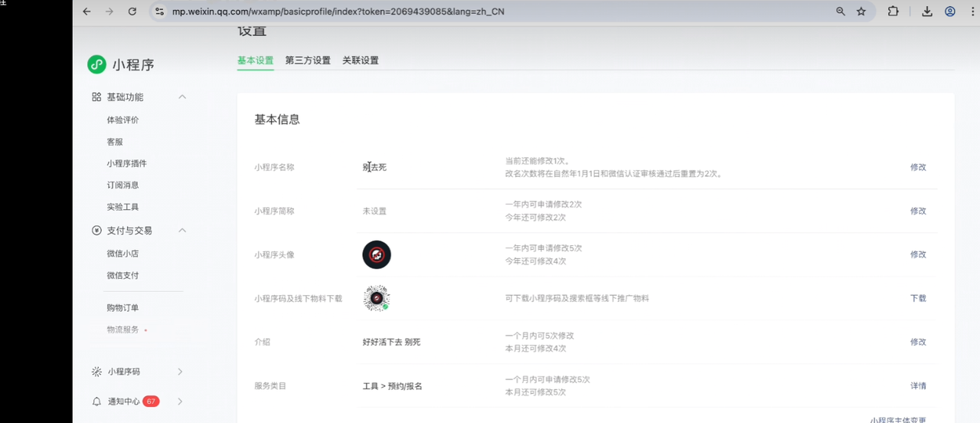Open 实验工具 in the sidebar
The width and height of the screenshot is (980, 423).
tap(123, 207)
